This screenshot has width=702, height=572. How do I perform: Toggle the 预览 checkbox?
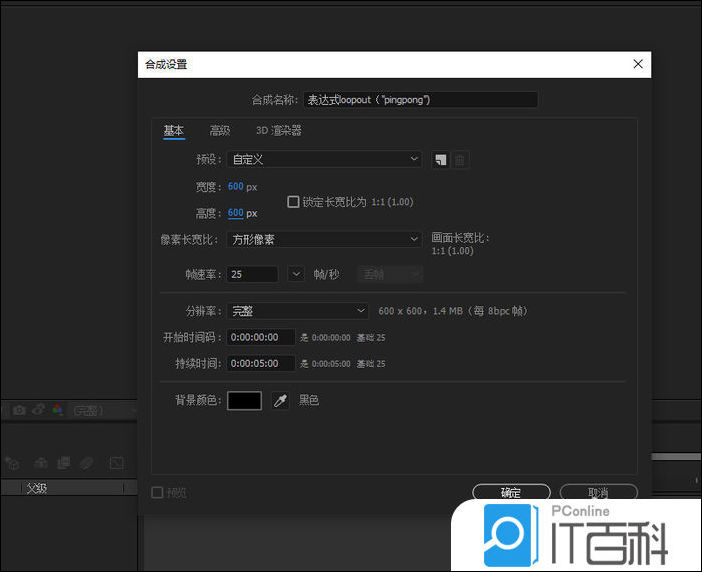pos(157,492)
